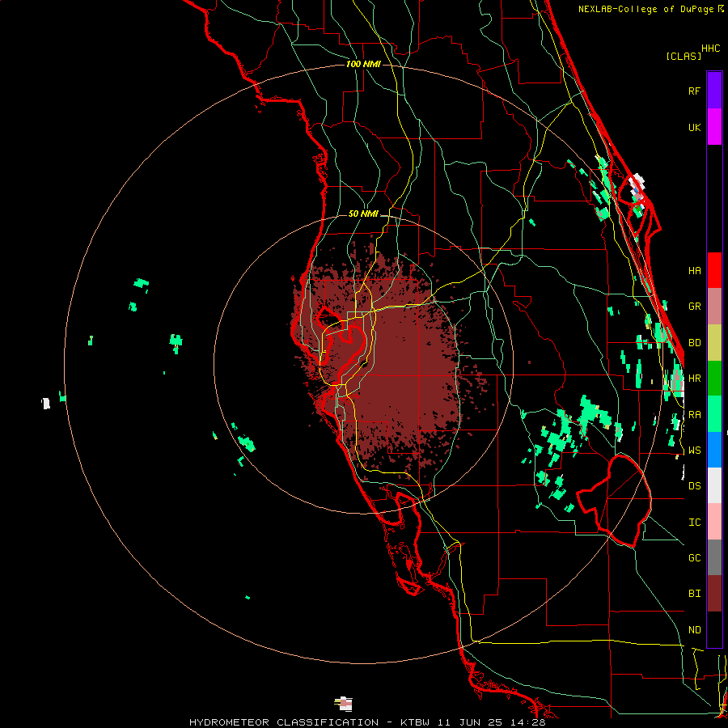
Task: Click the "NEXLAB-College of DuPage" header text
Action: tap(646, 9)
